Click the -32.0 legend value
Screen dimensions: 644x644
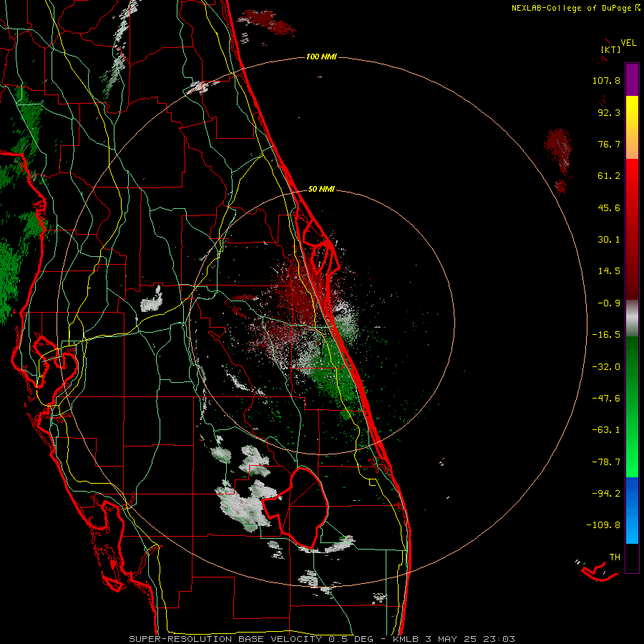tap(606, 367)
